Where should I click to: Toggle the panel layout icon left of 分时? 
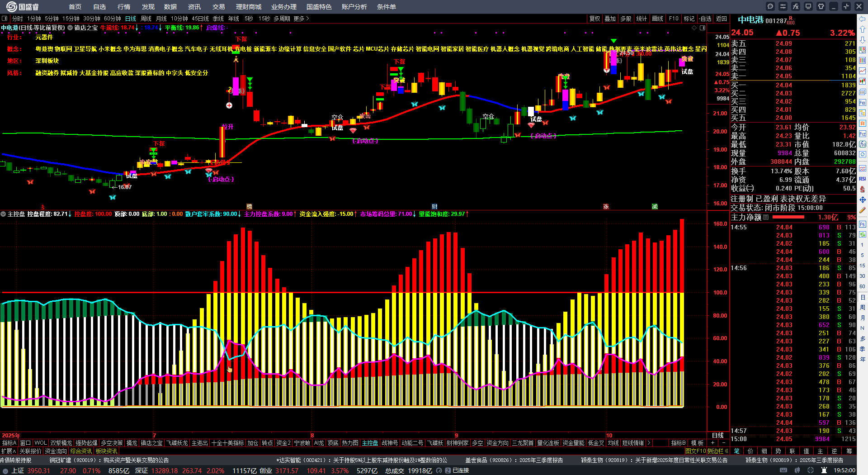[x=5, y=19]
